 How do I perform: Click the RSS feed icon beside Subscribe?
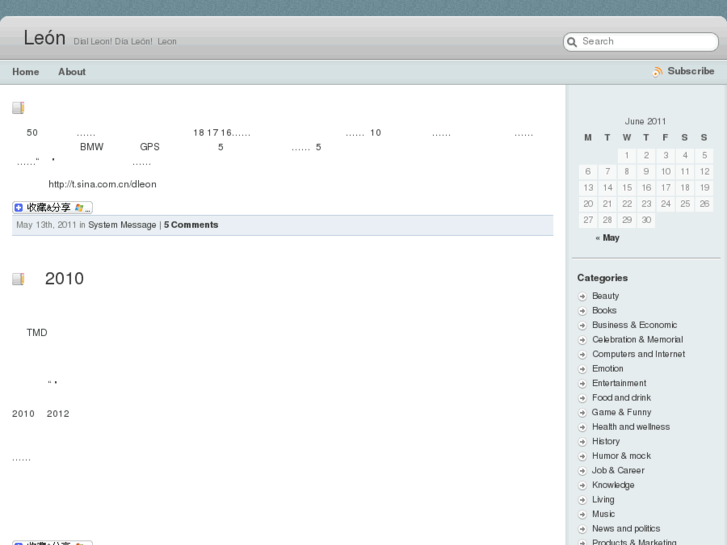(x=657, y=72)
